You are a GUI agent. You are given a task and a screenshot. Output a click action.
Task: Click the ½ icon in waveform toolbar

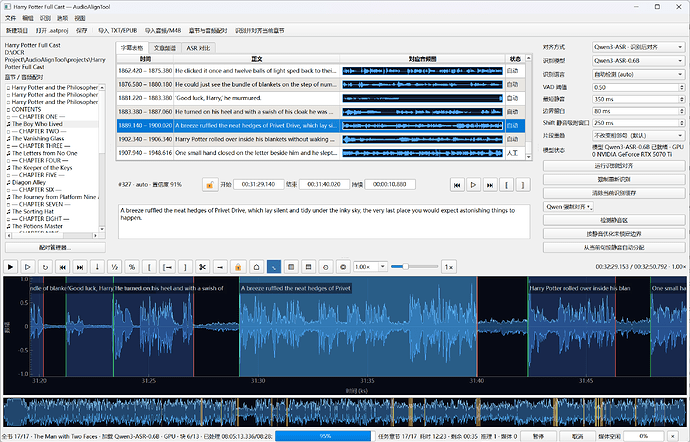click(114, 267)
